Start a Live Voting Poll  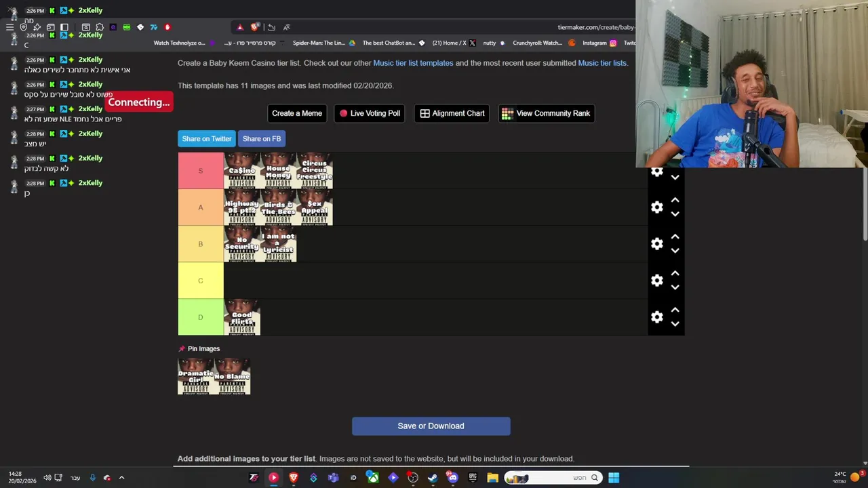[x=370, y=113]
